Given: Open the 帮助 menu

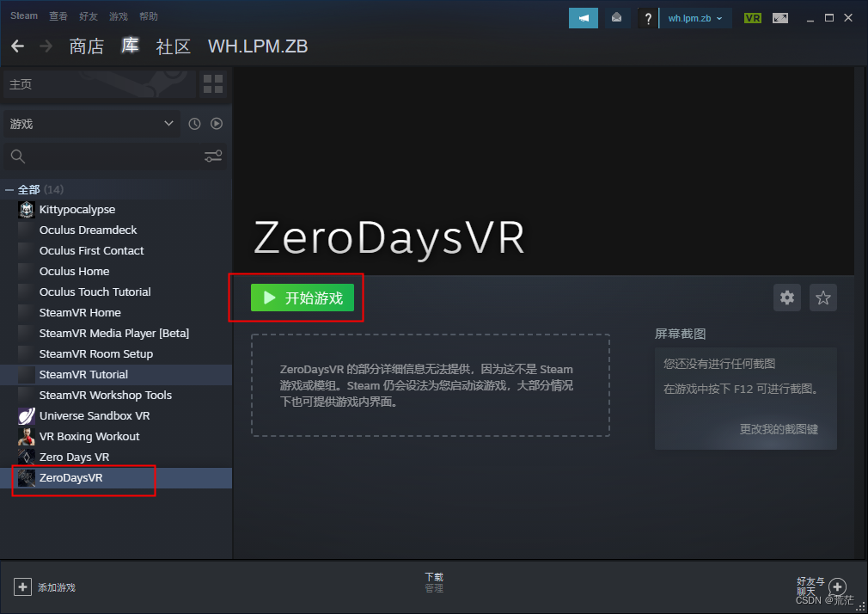Looking at the screenshot, I should 149,16.
